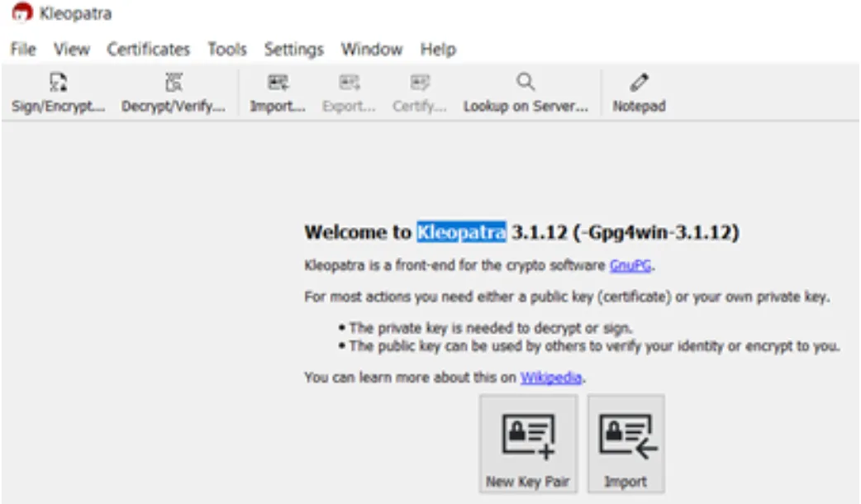Click the 'Kleopatra is a front-end' sentence
The height and width of the screenshot is (504, 861).
tap(479, 266)
